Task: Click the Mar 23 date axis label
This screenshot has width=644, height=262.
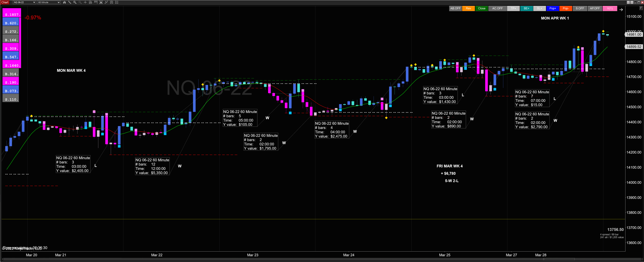Action: pyautogui.click(x=252, y=255)
